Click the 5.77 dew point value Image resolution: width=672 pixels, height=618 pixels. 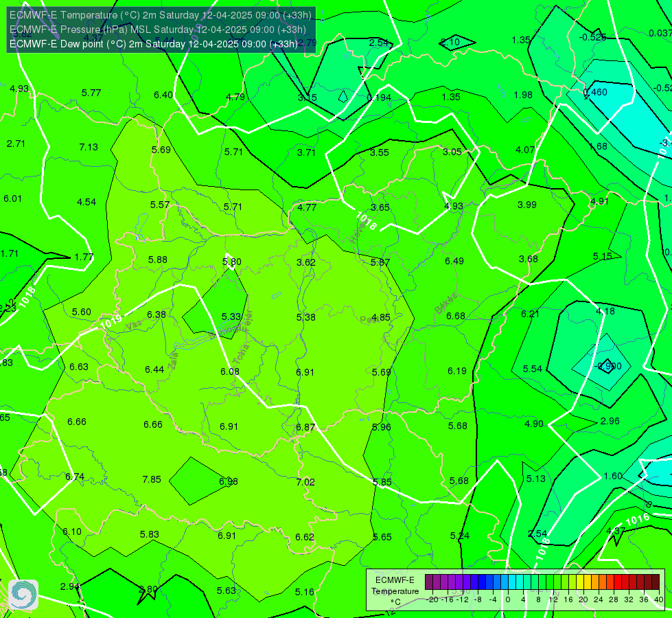[x=91, y=93]
